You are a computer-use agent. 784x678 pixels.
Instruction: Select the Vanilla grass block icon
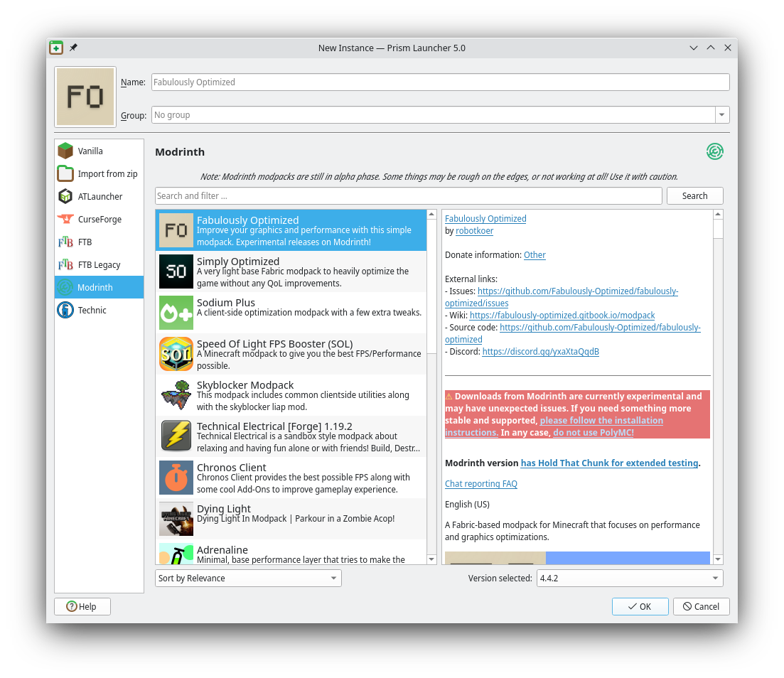pyautogui.click(x=65, y=151)
